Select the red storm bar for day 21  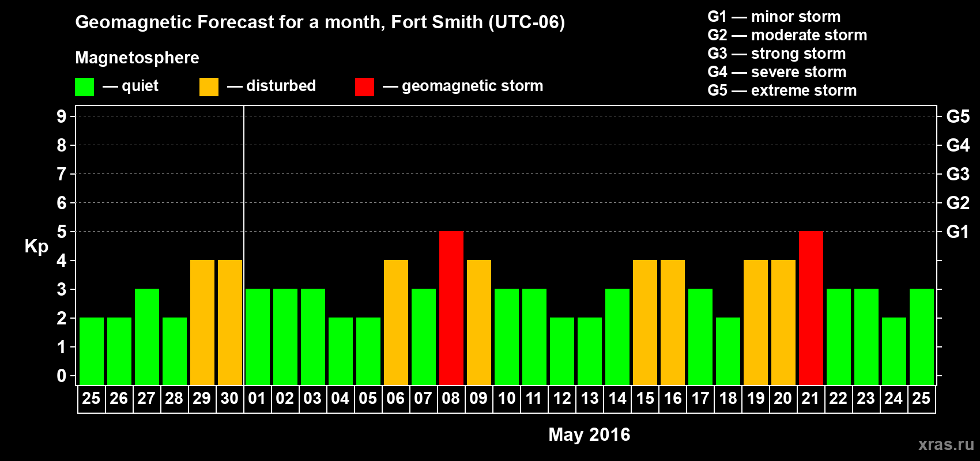[811, 308]
